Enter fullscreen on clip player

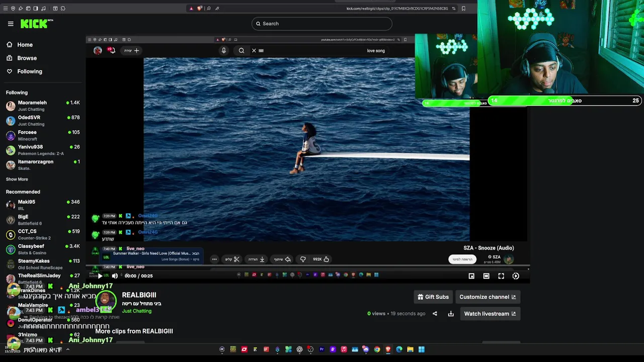point(501,276)
